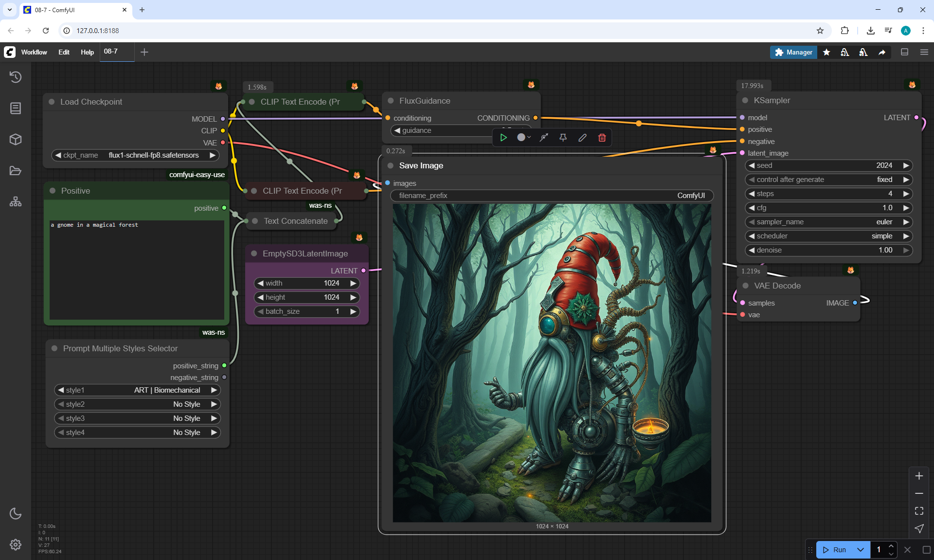This screenshot has width=934, height=560.
Task: Open the Edit menu
Action: tap(64, 52)
